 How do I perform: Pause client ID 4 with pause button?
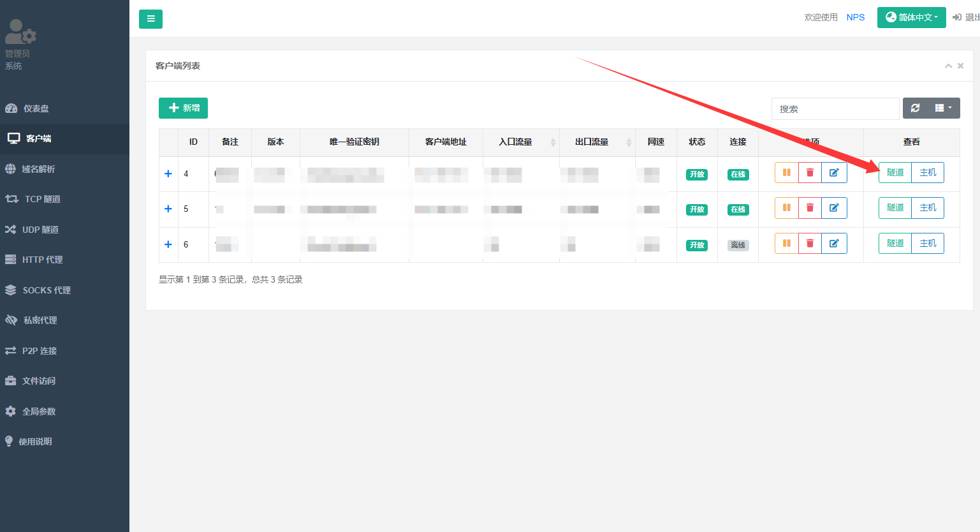[786, 173]
